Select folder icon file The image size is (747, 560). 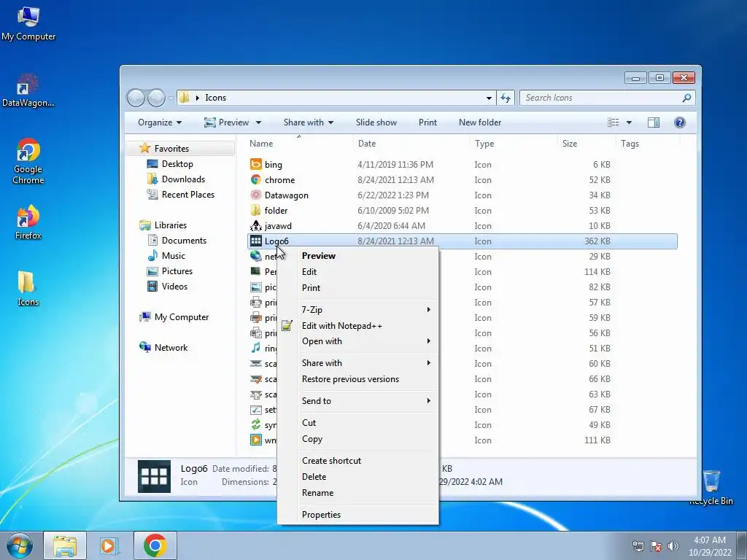coord(268,211)
